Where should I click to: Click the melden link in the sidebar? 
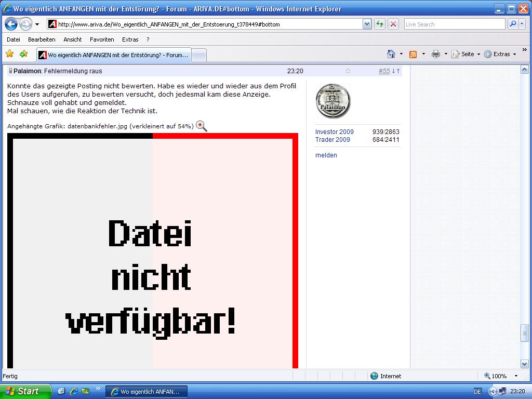click(326, 155)
